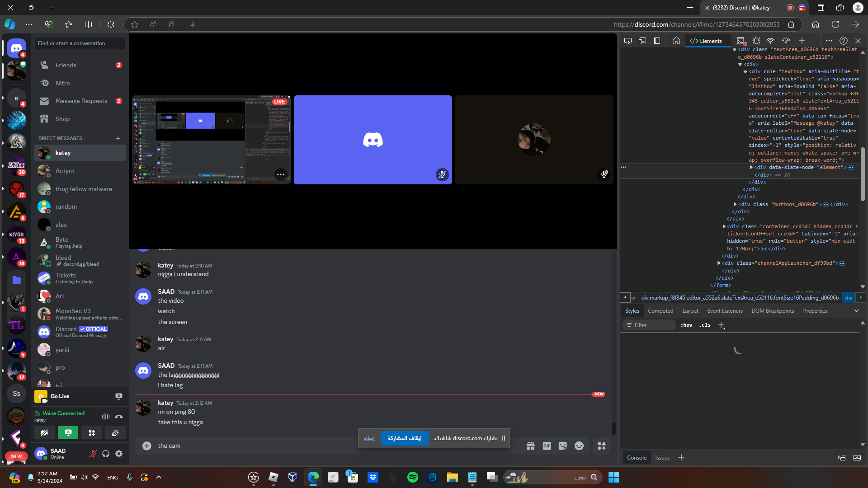Collapse the role=textbox div node
This screenshot has height=488, width=868.
coord(745,71)
